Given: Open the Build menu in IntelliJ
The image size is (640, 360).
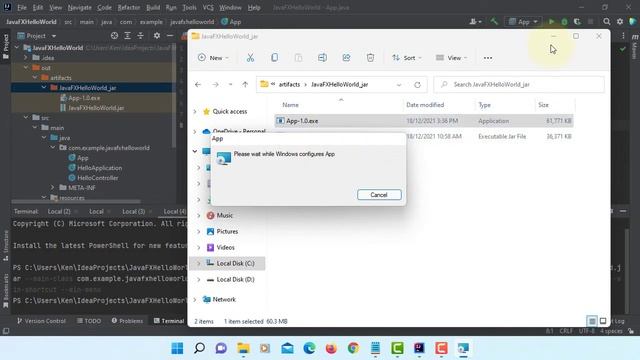Looking at the screenshot, I should tap(153, 7).
